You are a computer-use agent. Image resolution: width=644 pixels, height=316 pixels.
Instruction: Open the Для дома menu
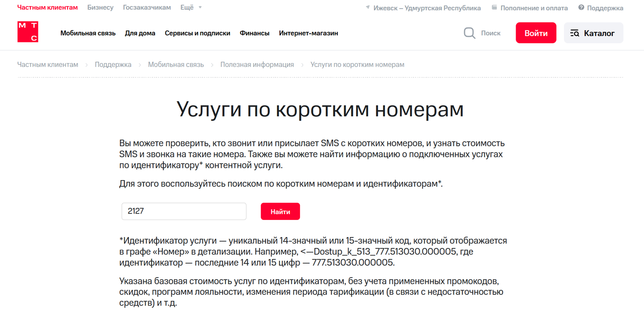tap(140, 33)
